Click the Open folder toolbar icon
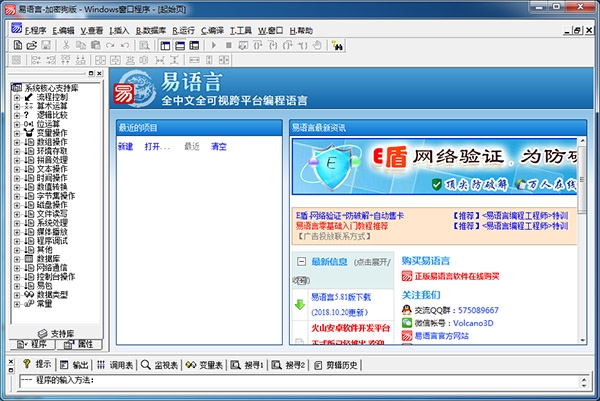Viewport: 600px width, 401px height. click(32, 46)
